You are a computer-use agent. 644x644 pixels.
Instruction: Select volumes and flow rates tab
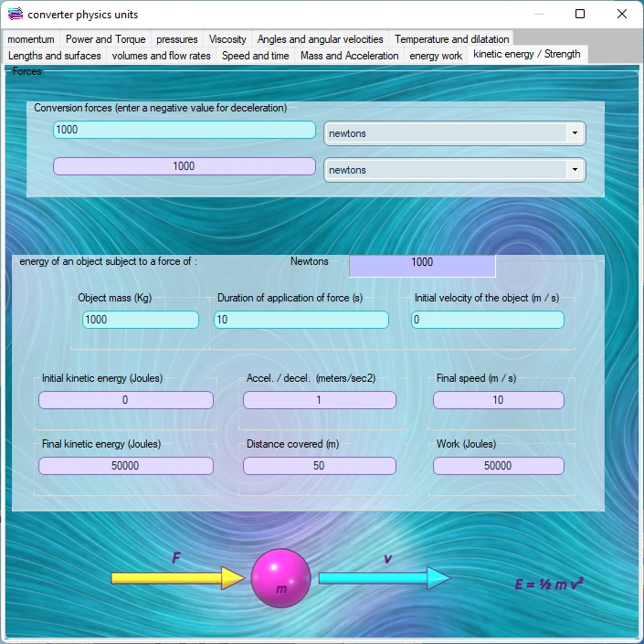161,56
